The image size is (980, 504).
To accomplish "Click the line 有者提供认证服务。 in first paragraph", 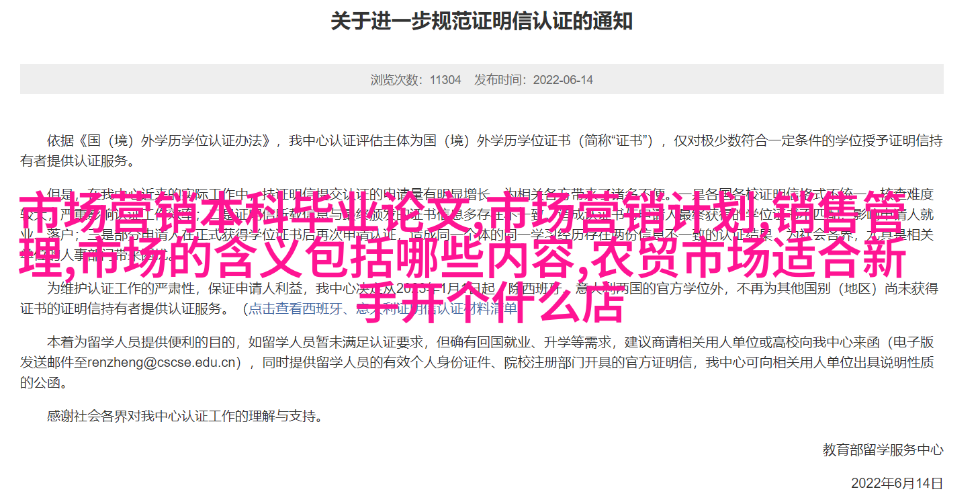I will [77, 161].
